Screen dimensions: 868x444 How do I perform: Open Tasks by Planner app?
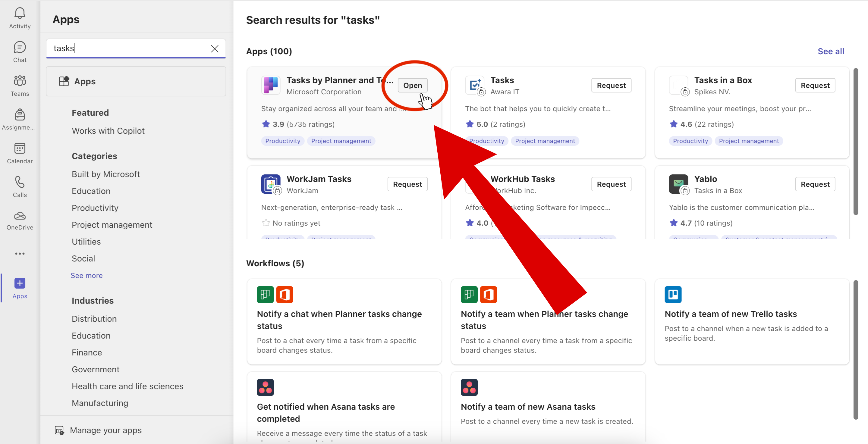click(x=412, y=85)
